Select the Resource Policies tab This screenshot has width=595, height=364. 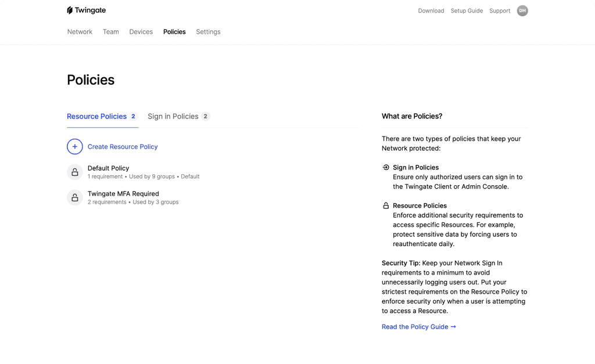pos(96,116)
